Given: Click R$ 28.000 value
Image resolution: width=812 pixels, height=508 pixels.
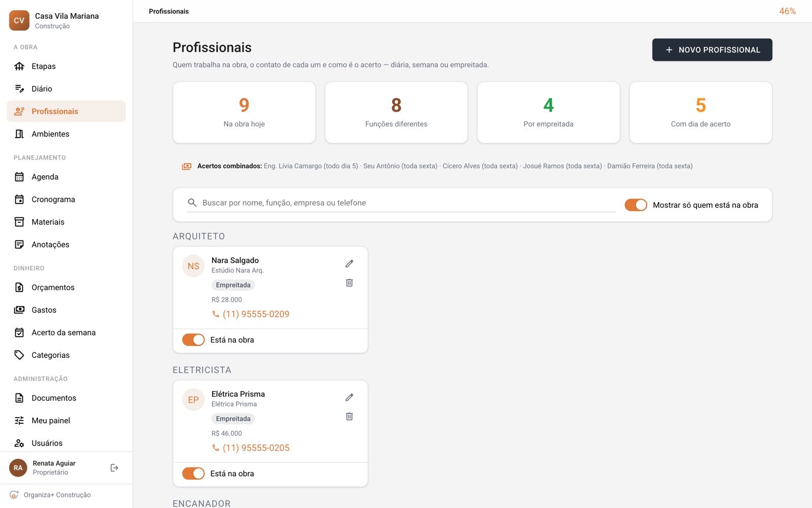Looking at the screenshot, I should pos(227,300).
